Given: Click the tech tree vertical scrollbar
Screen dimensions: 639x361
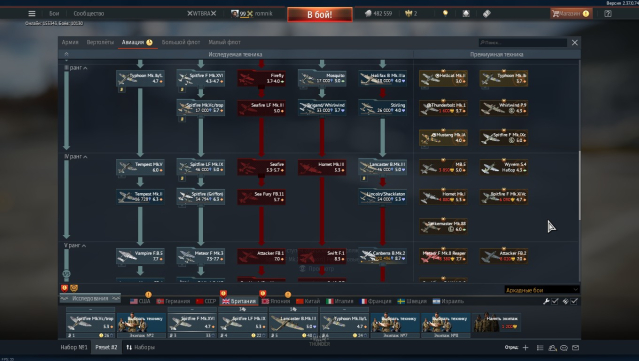Looking at the screenshot, I should [x=579, y=185].
